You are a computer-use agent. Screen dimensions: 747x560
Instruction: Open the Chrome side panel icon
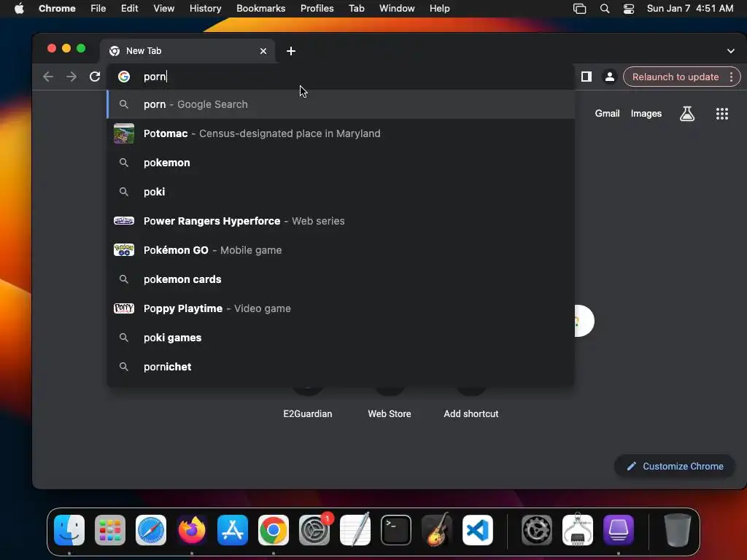pyautogui.click(x=587, y=77)
